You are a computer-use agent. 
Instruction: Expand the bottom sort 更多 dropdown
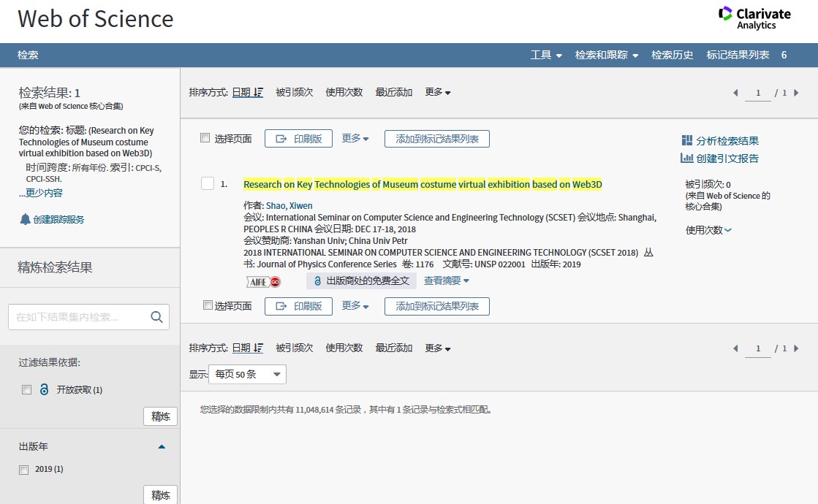(x=438, y=348)
